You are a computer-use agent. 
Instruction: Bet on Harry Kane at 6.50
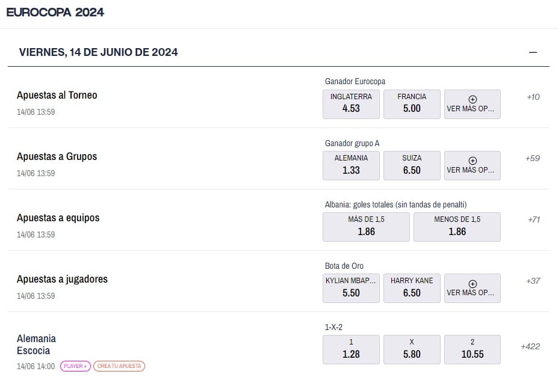point(412,288)
